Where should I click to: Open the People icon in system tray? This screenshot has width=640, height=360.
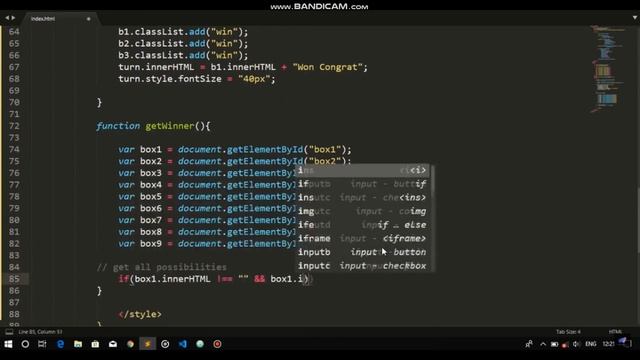529,344
